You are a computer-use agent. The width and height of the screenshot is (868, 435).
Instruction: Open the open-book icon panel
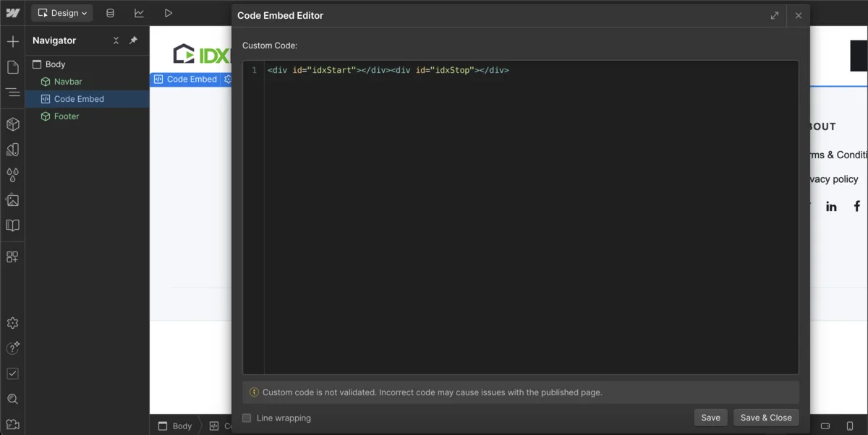coord(12,225)
